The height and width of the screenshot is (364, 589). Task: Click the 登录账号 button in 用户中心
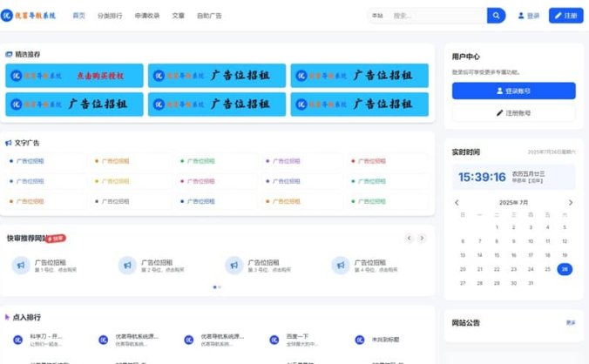click(x=513, y=91)
